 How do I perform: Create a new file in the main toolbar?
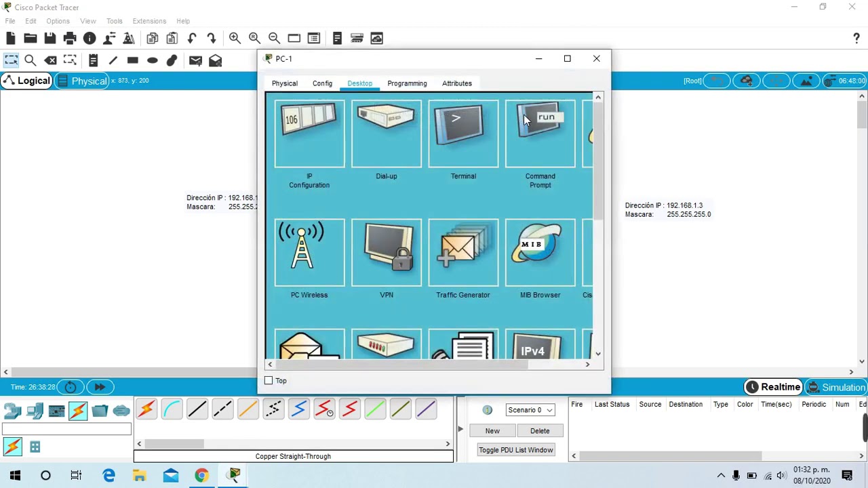[11, 39]
